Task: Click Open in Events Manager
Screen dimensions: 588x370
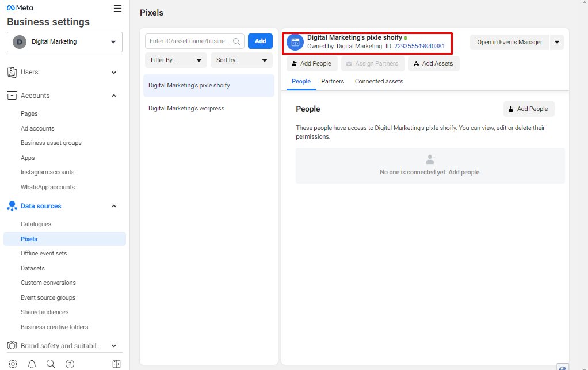Action: point(510,43)
